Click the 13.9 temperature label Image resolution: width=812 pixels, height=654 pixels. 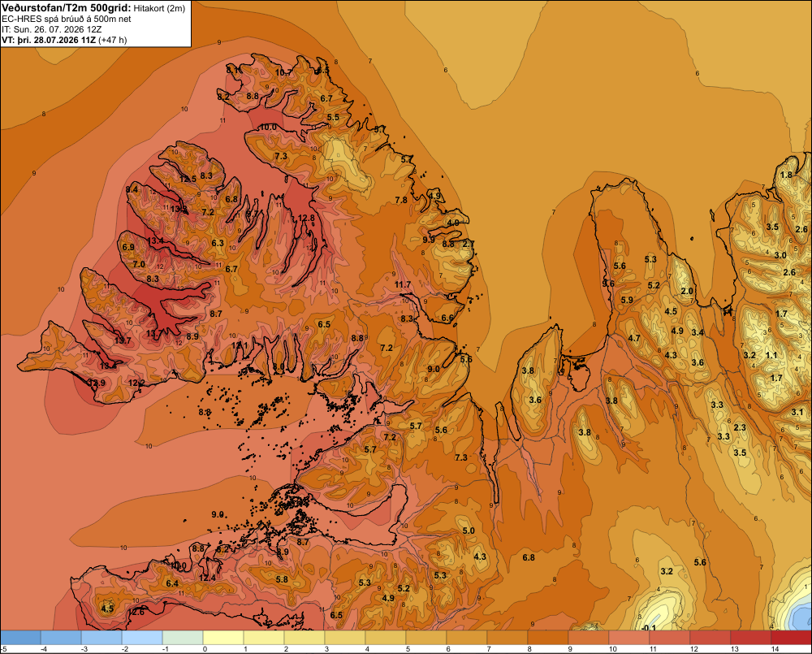point(97,383)
